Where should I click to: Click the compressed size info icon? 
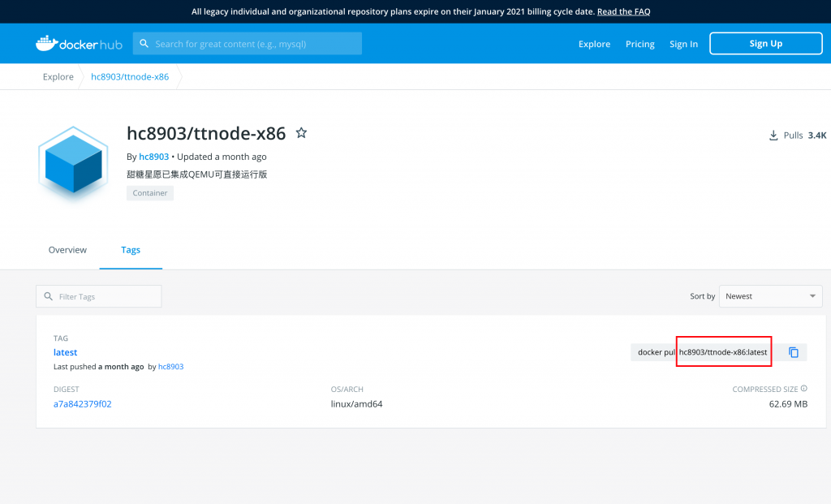[804, 389]
